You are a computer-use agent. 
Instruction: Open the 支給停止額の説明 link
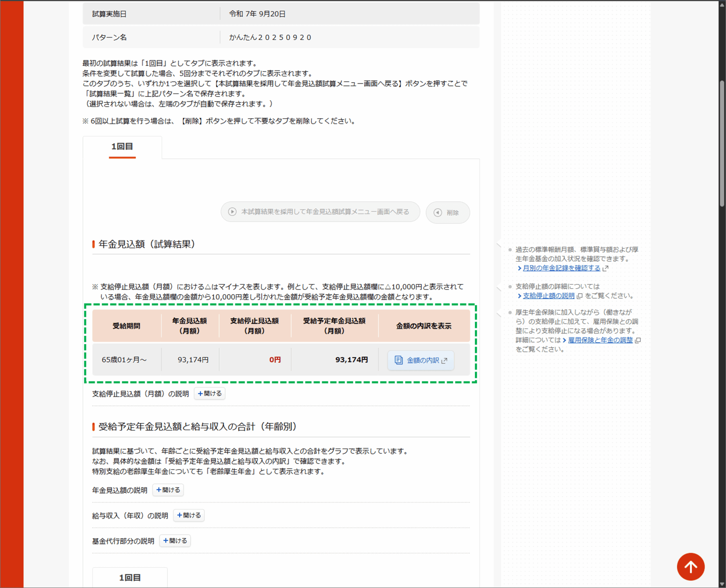point(548,296)
